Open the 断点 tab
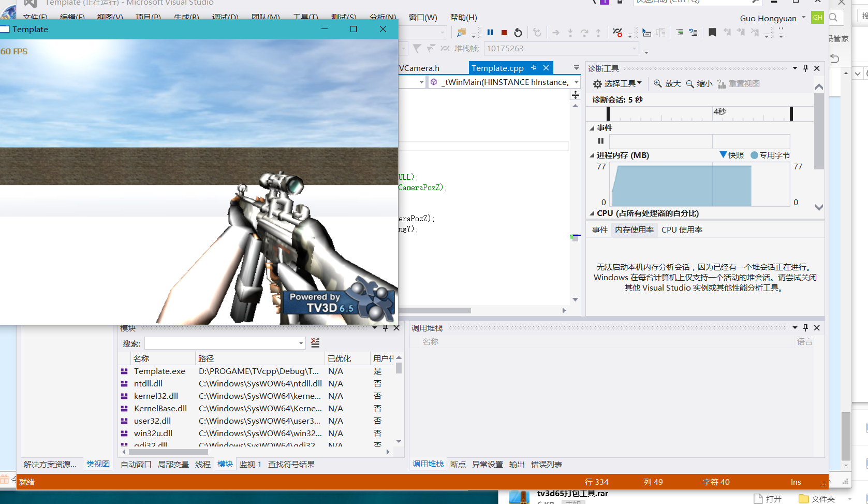Screen dimensions: 868x504 tap(458, 464)
